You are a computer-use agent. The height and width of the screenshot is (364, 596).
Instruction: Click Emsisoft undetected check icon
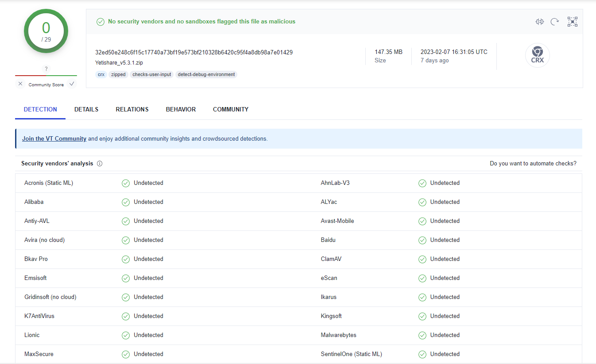click(126, 278)
